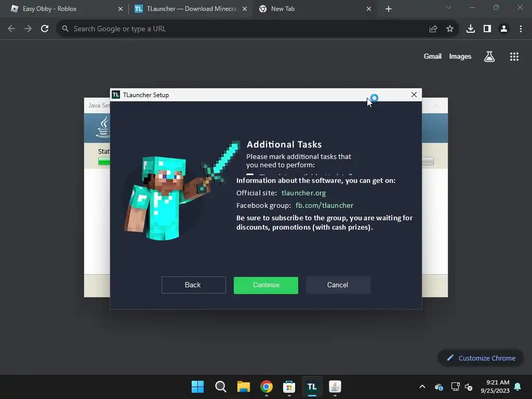
Task: Open Gmail link on new tab page
Action: (x=433, y=56)
